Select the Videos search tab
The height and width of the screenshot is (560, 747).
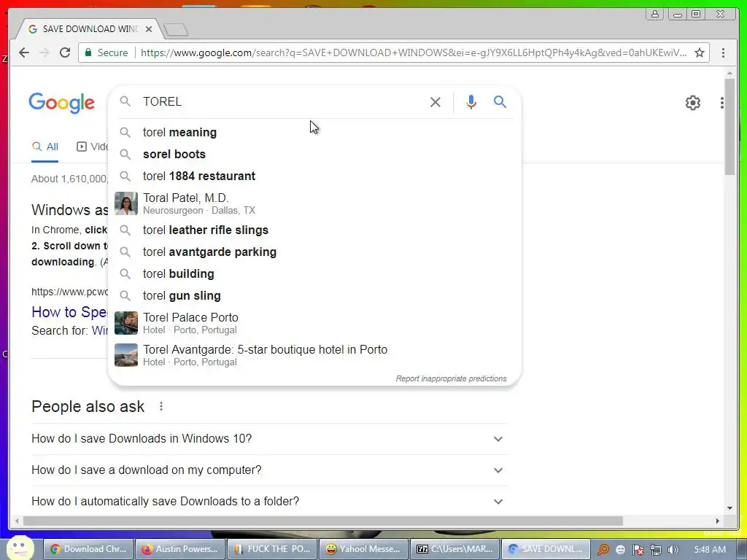pos(93,147)
